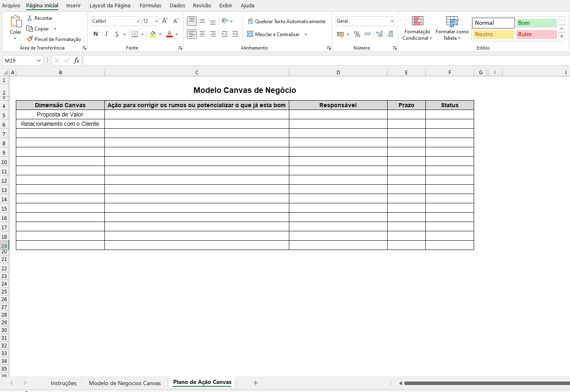The image size is (570, 392).
Task: Center text horizontally with the center align icon
Action: click(x=202, y=34)
